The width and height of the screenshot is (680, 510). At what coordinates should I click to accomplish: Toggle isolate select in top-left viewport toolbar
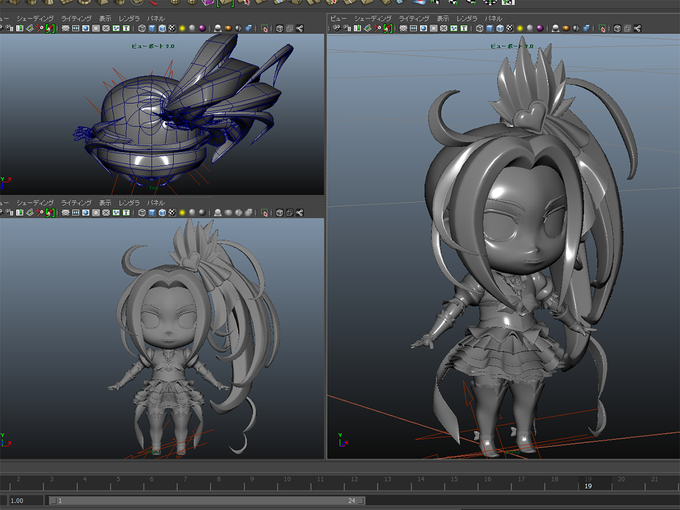pyautogui.click(x=265, y=28)
